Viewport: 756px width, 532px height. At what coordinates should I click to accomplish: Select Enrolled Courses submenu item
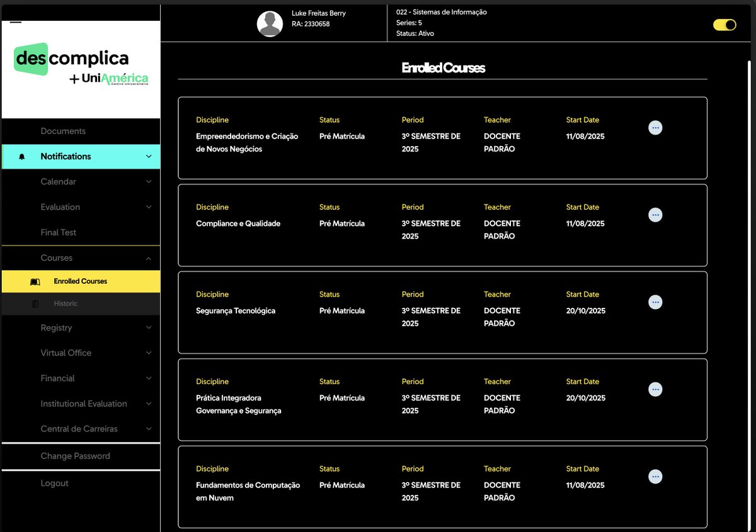pos(81,281)
